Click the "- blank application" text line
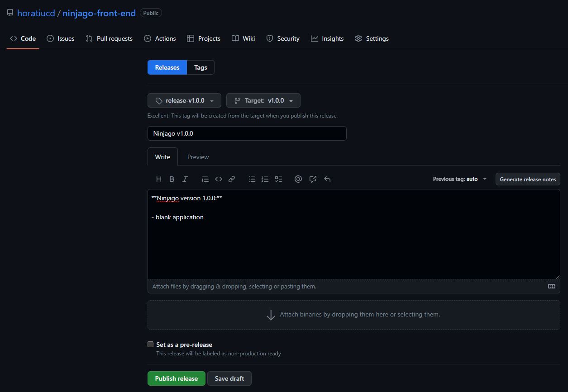The width and height of the screenshot is (568, 392). pyautogui.click(x=177, y=217)
